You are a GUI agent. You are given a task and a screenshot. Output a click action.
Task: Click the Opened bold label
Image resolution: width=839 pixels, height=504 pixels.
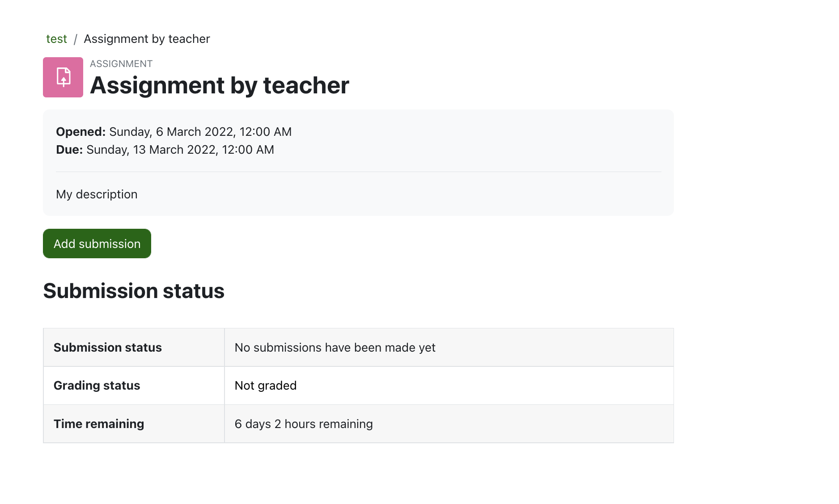(x=81, y=132)
